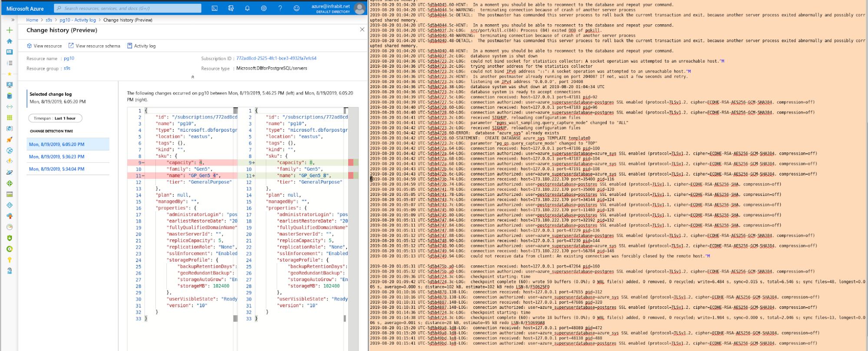Click Microsoft Azure logo text
The height and width of the screenshot is (351, 868).
25,9
